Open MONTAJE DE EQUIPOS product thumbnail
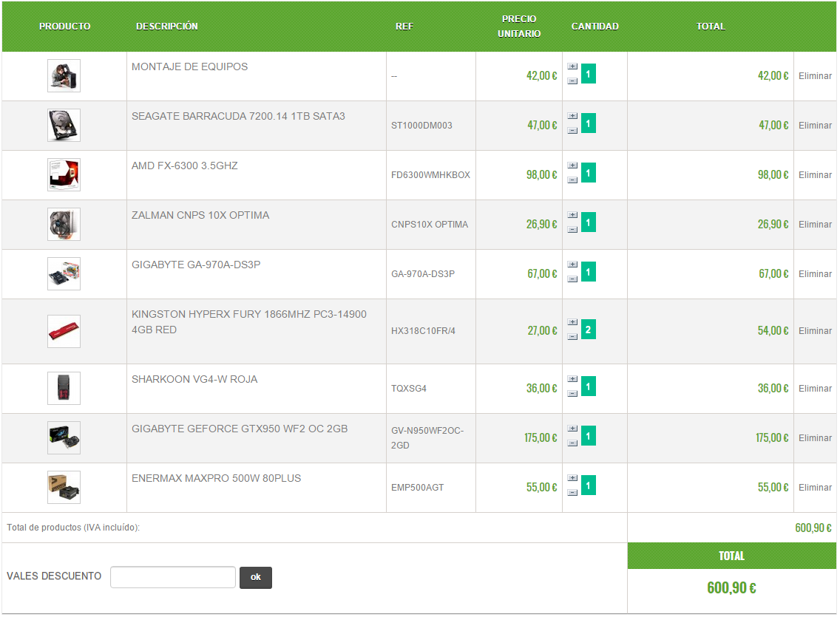Image resolution: width=840 pixels, height=617 pixels. click(64, 76)
